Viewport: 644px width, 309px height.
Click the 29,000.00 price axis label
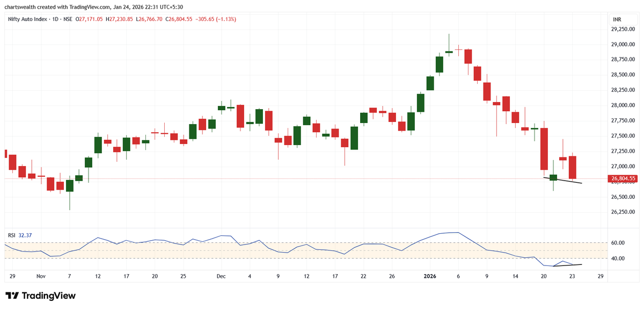[623, 45]
